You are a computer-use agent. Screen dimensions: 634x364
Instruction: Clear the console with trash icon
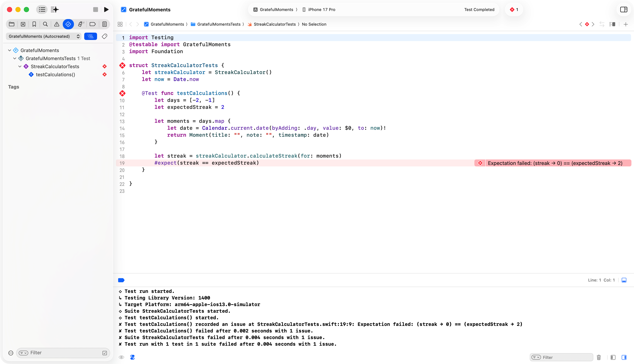[x=599, y=357]
